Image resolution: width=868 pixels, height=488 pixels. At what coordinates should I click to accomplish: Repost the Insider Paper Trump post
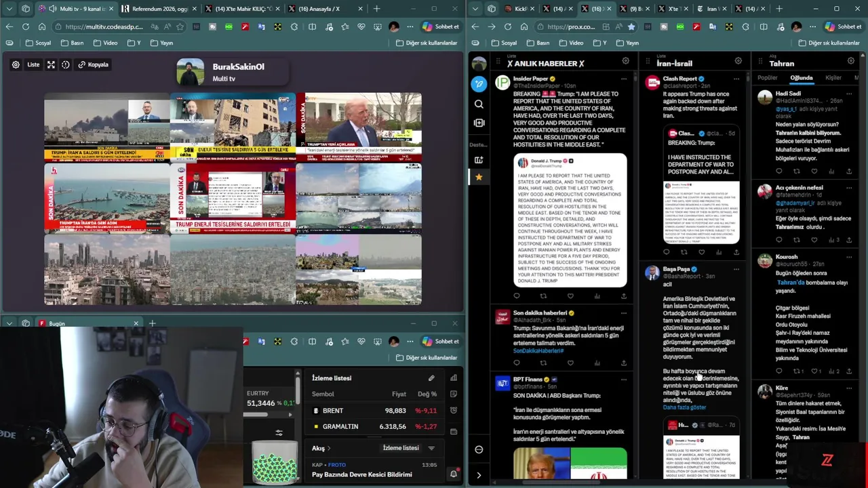pyautogui.click(x=543, y=296)
